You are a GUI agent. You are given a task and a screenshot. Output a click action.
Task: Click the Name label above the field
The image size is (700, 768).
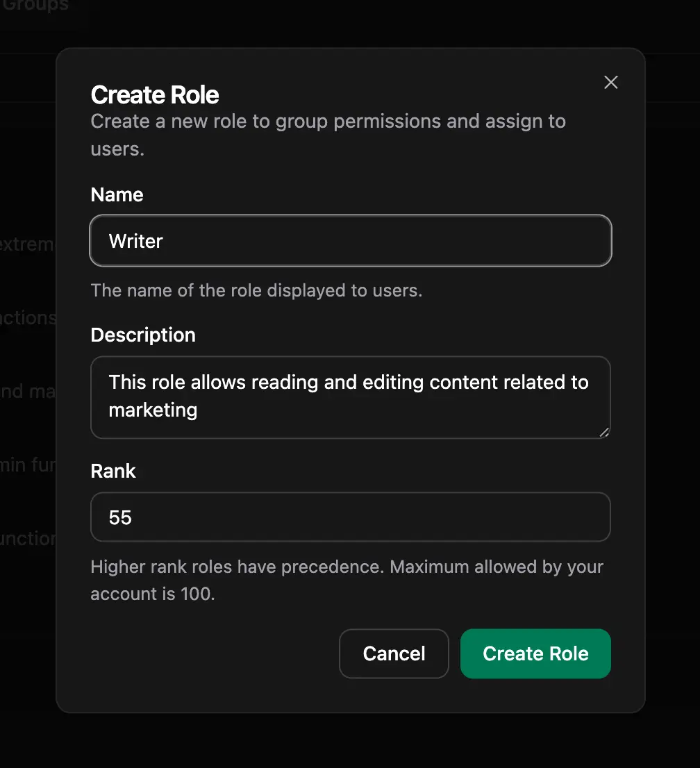(117, 194)
